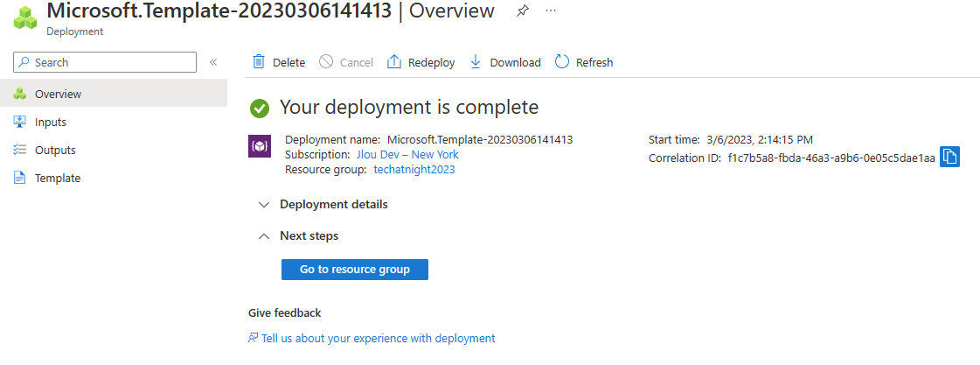Image resolution: width=980 pixels, height=365 pixels.
Task: Collapse the sidebar with double chevron
Action: 213,62
